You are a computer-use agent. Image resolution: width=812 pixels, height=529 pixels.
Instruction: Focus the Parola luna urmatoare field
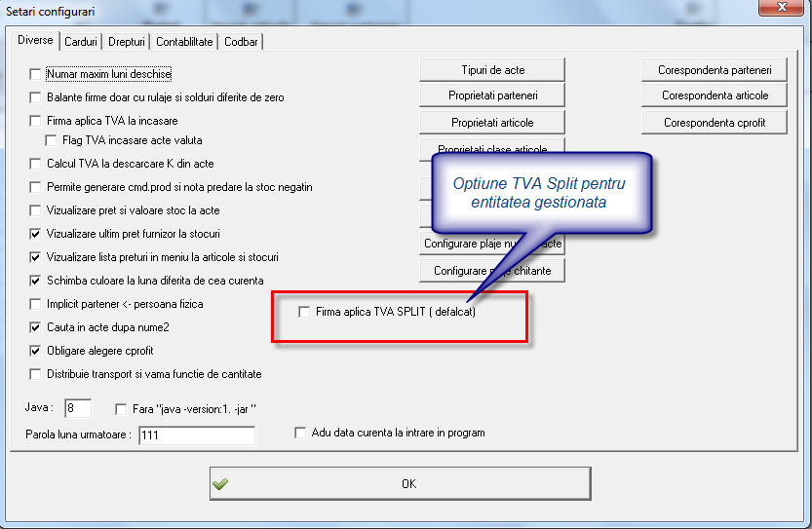click(x=197, y=435)
